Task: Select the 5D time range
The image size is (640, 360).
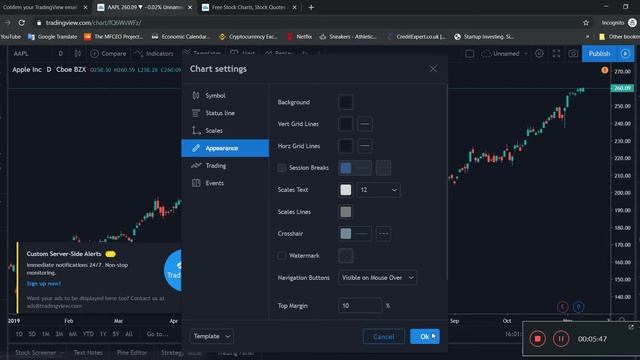Action: click(x=32, y=334)
